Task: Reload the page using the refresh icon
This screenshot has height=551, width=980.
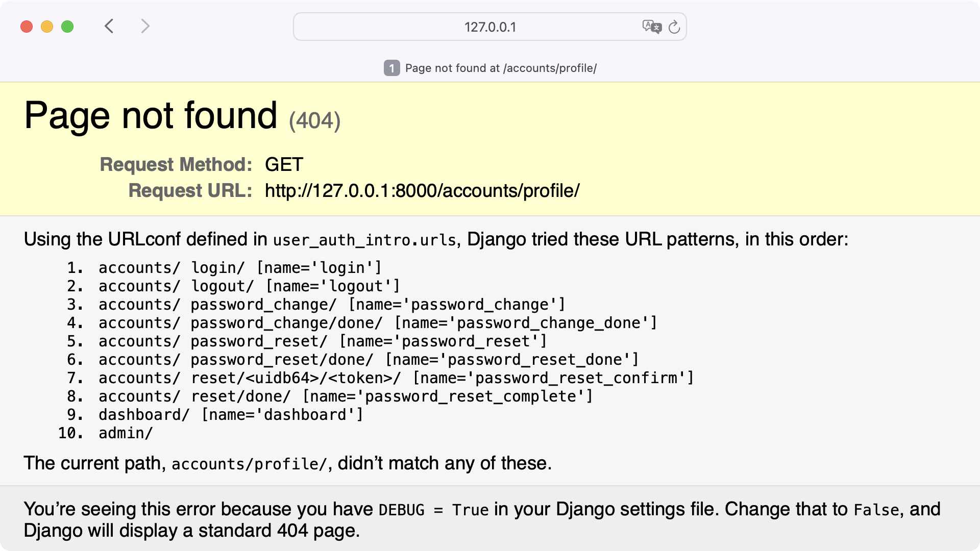Action: pos(675,27)
